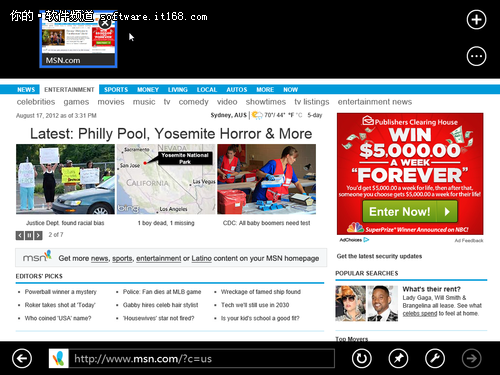Open the protest photo story thumbnail
The image size is (500, 375).
[65, 179]
